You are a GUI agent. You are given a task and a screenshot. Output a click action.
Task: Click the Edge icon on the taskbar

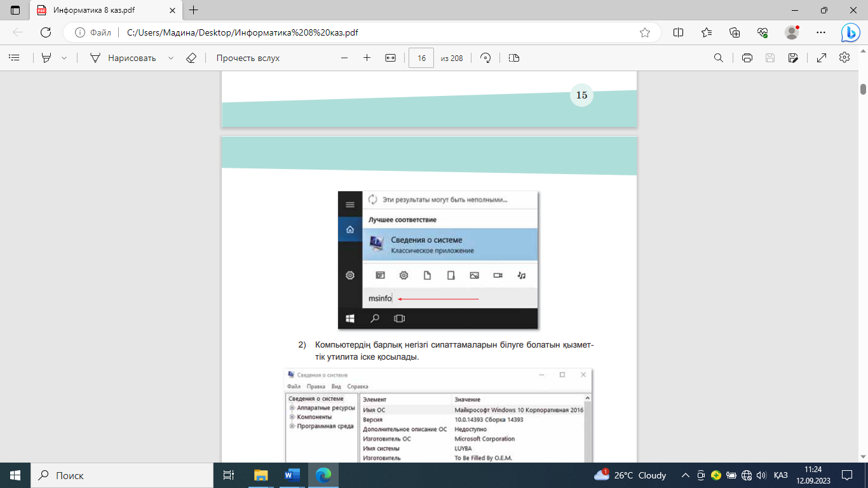[323, 475]
